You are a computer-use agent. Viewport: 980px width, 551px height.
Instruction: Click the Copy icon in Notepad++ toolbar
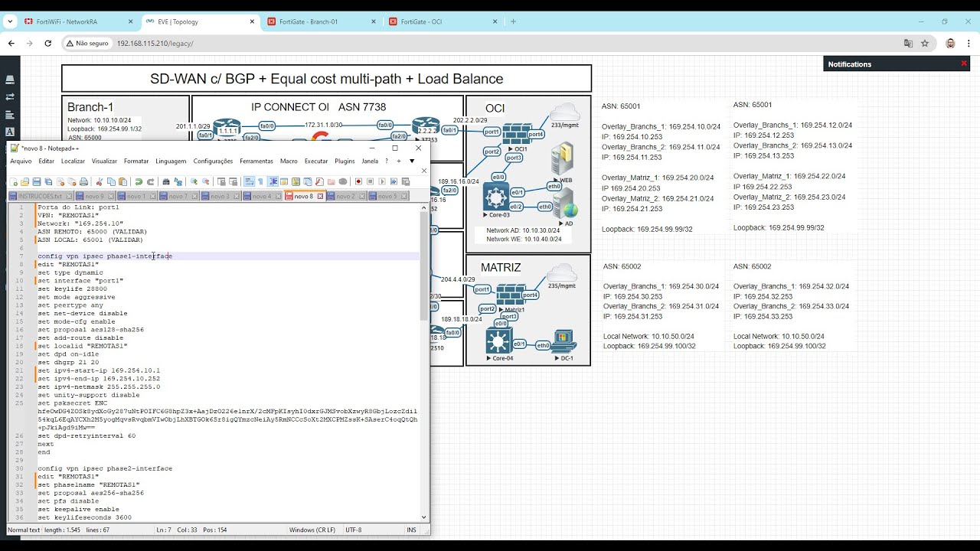(111, 182)
